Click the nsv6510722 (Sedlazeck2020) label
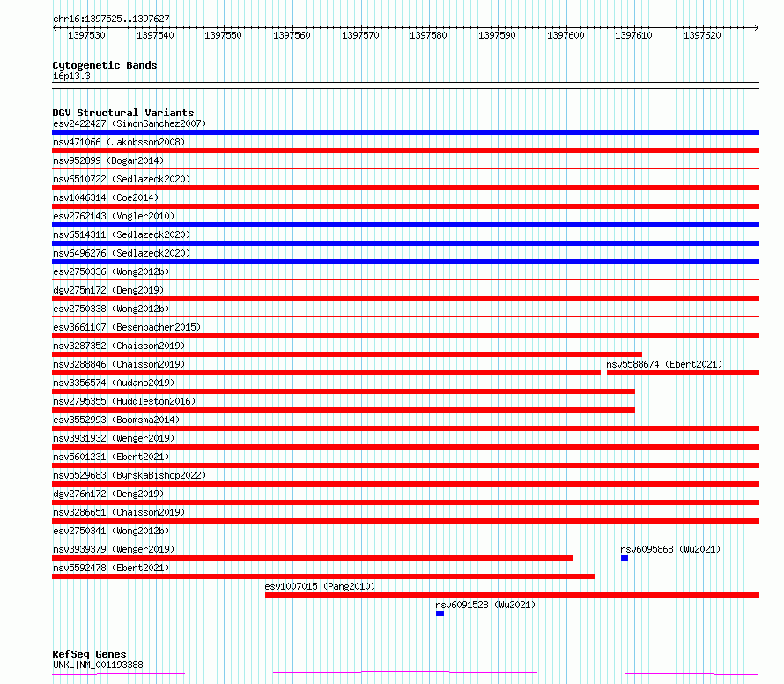 coord(122,179)
